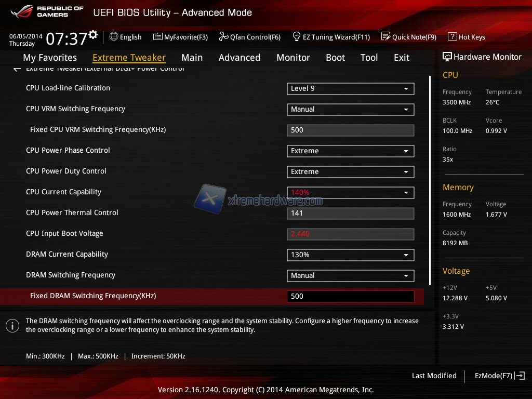Click the Fixed DRAM Switching Frequency input field
532x399 pixels.
point(350,297)
